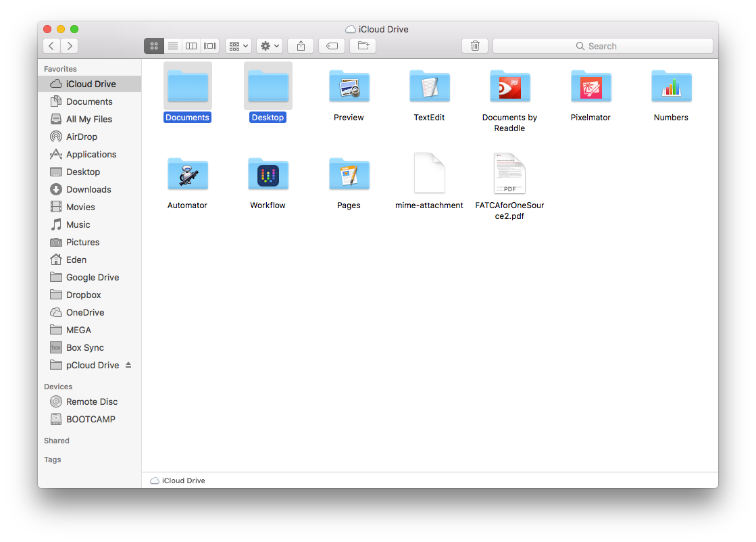Click the Pixelmator folder name label
Screen dimensions: 756x542
590,117
